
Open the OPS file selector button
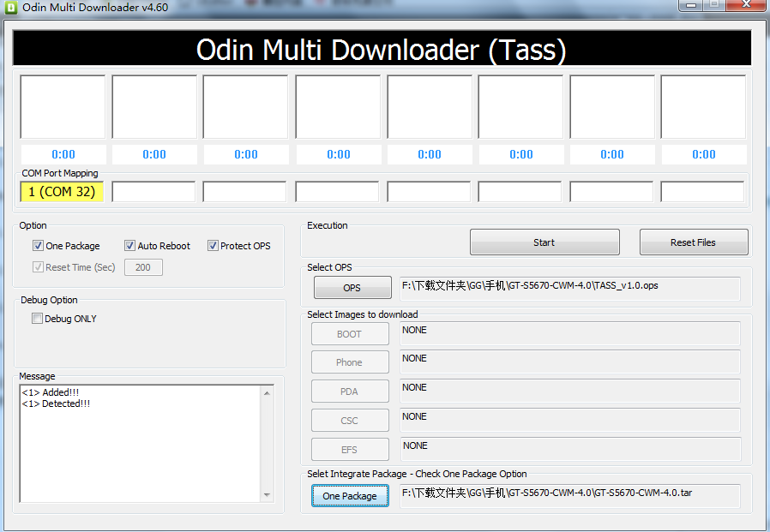click(352, 288)
